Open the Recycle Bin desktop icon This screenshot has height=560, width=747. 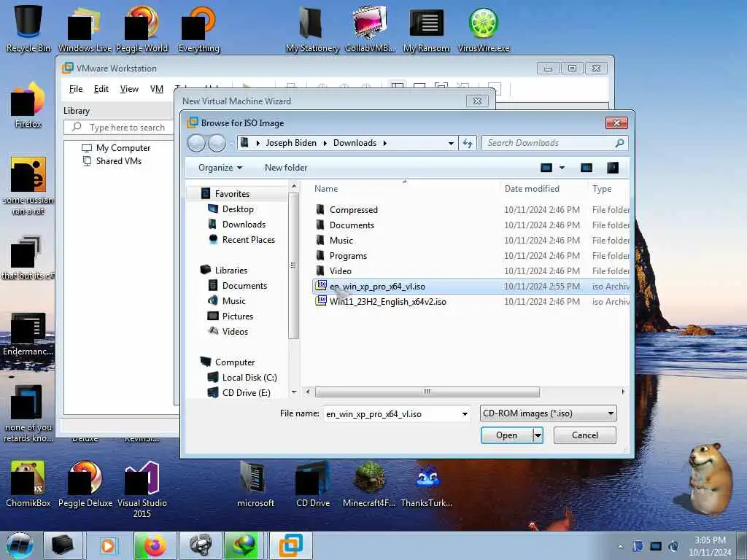click(x=28, y=28)
